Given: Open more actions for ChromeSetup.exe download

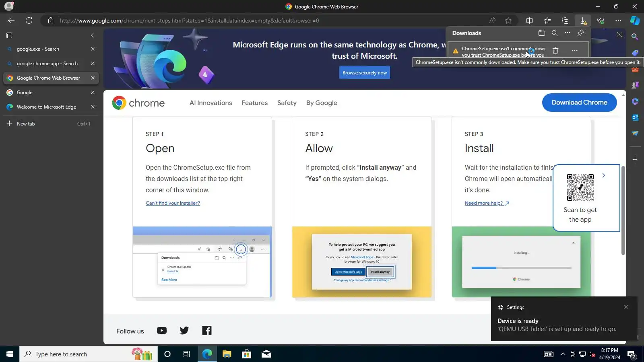Looking at the screenshot, I should point(575,51).
